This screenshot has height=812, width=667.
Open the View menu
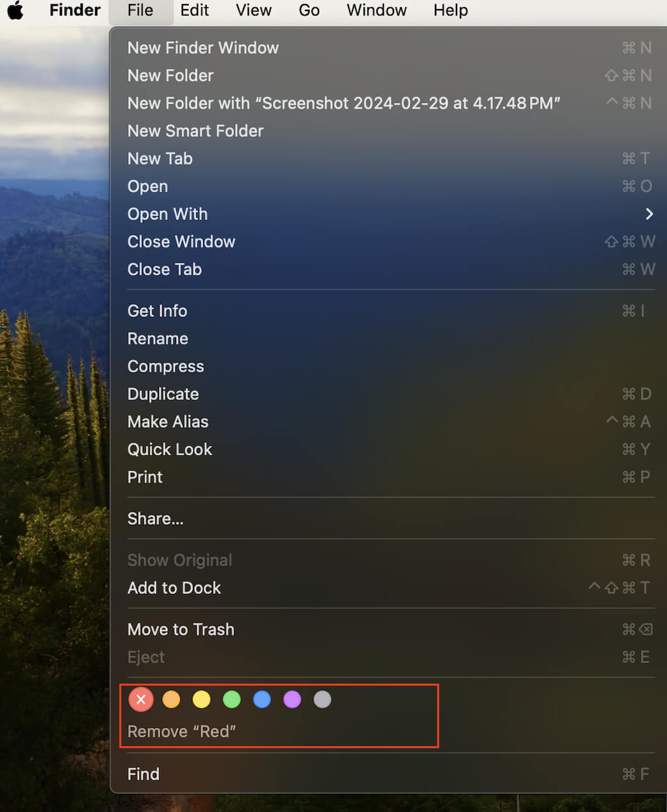click(253, 10)
